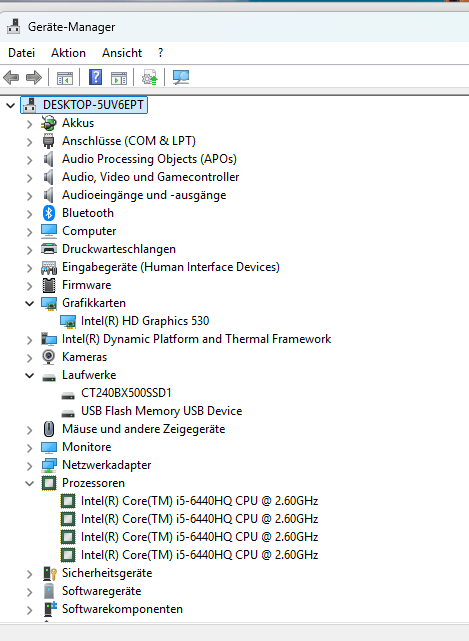Click the Firmware chip icon
The width and height of the screenshot is (469, 641).
49,285
